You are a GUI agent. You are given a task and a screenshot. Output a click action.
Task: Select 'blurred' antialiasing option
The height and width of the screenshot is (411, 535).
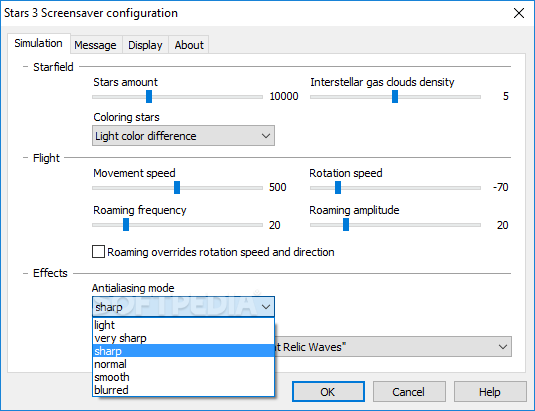(x=183, y=390)
